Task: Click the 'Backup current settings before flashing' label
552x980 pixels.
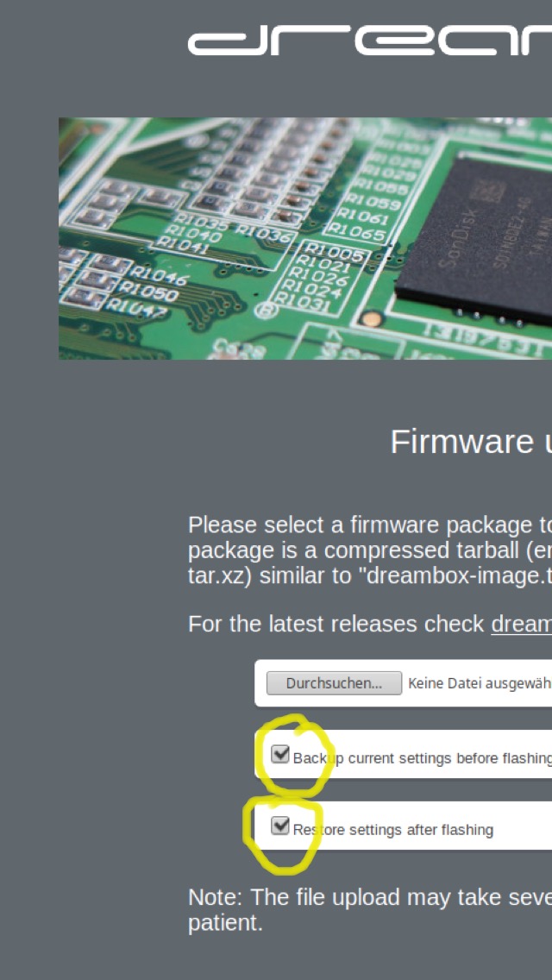Action: 422,758
